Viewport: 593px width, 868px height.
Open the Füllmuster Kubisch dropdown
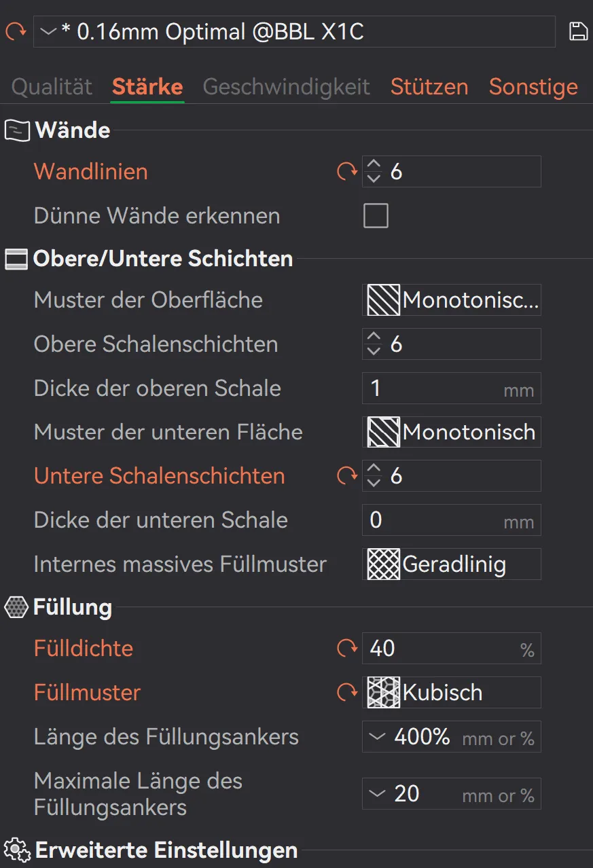(x=452, y=693)
